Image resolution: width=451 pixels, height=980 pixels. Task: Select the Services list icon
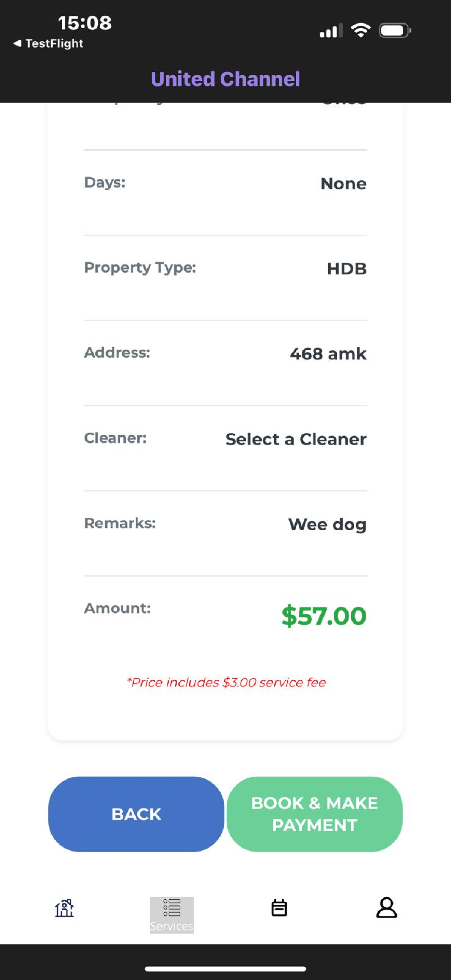pos(172,907)
